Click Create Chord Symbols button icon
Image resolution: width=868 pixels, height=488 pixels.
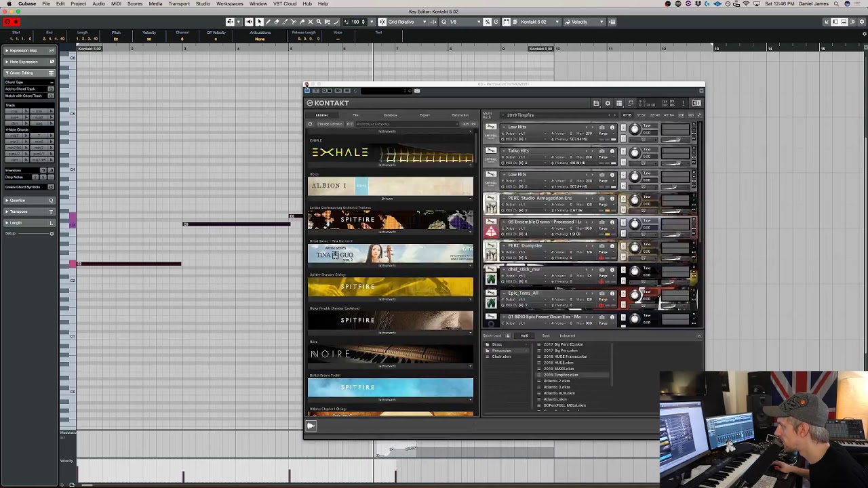[50, 186]
